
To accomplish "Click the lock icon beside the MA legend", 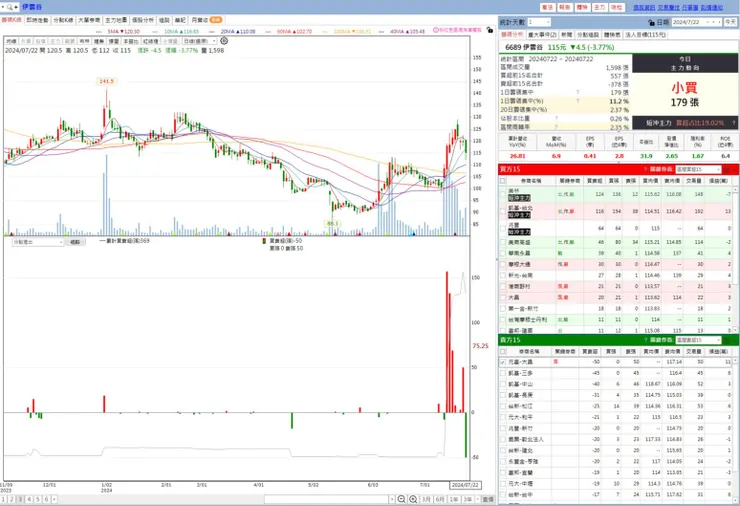I will [x=489, y=30].
